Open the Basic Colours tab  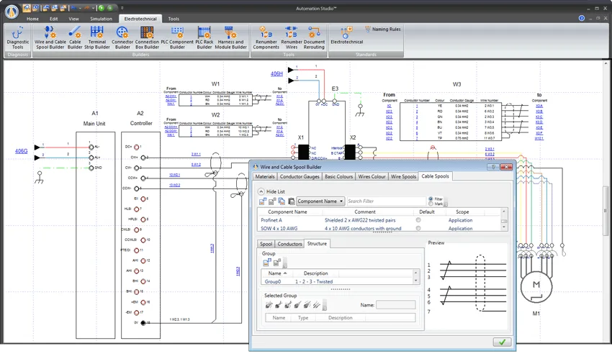coord(338,177)
